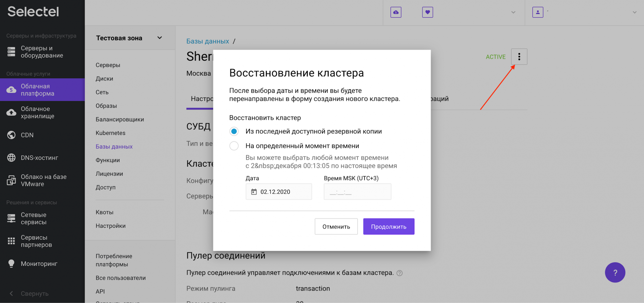644x303 pixels.
Task: Click the Отменить button
Action: (x=336, y=226)
